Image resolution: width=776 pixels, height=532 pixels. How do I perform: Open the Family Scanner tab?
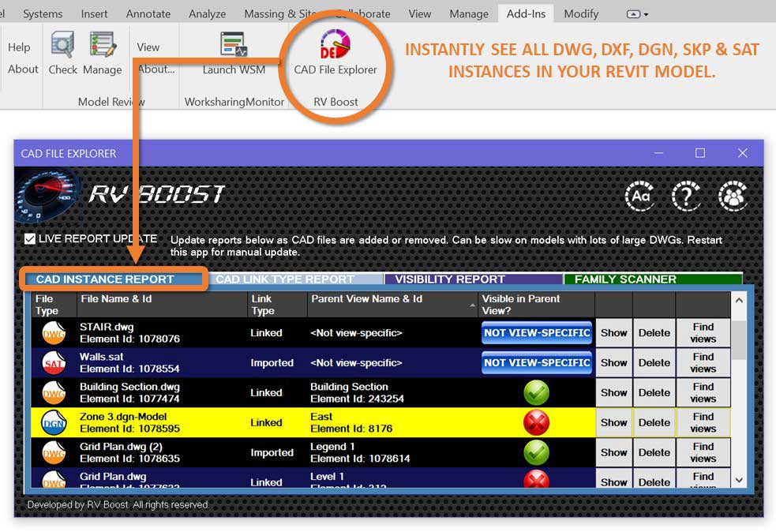click(x=654, y=279)
